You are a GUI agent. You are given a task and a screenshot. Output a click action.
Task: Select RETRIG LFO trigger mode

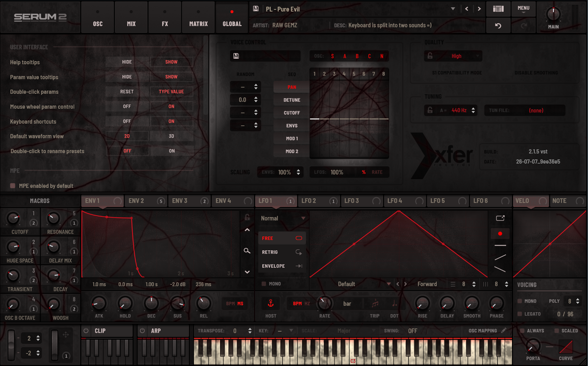point(282,252)
